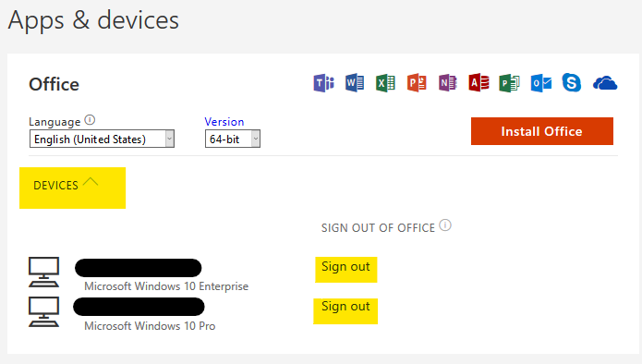Collapse the DEVICES section
This screenshot has width=642, height=364.
[x=66, y=185]
